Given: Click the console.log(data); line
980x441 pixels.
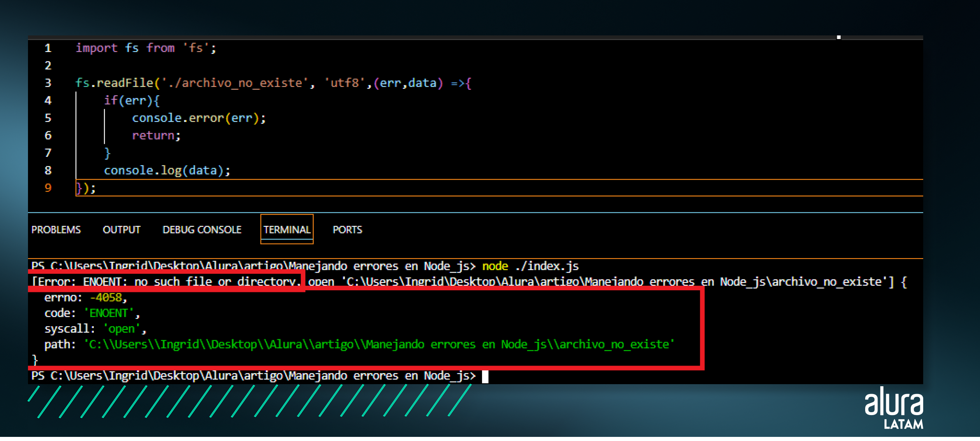Looking at the screenshot, I should point(167,170).
